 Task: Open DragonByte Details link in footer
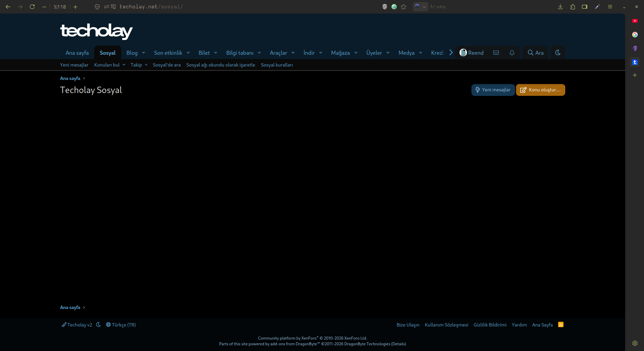click(x=398, y=344)
